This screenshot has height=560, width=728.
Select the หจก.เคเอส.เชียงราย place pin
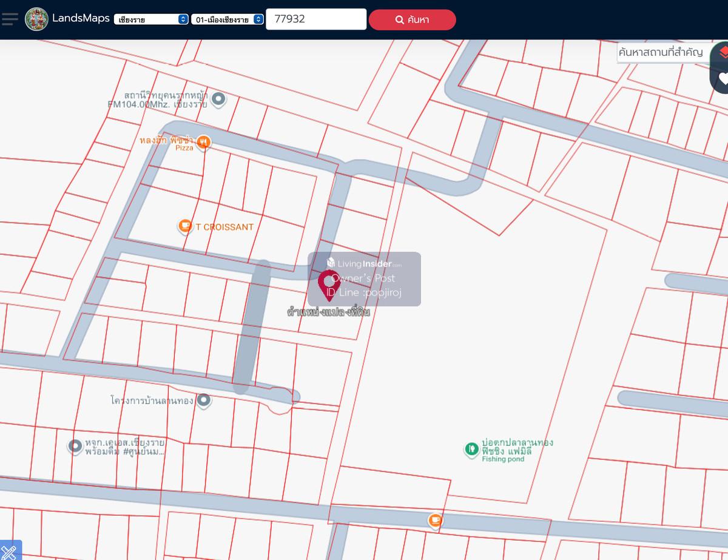[75, 447]
